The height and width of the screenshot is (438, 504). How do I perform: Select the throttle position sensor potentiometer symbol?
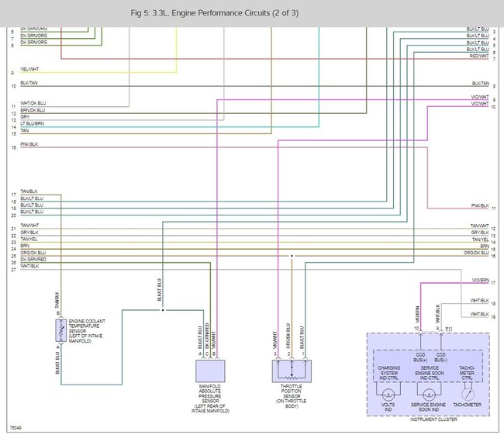(292, 371)
